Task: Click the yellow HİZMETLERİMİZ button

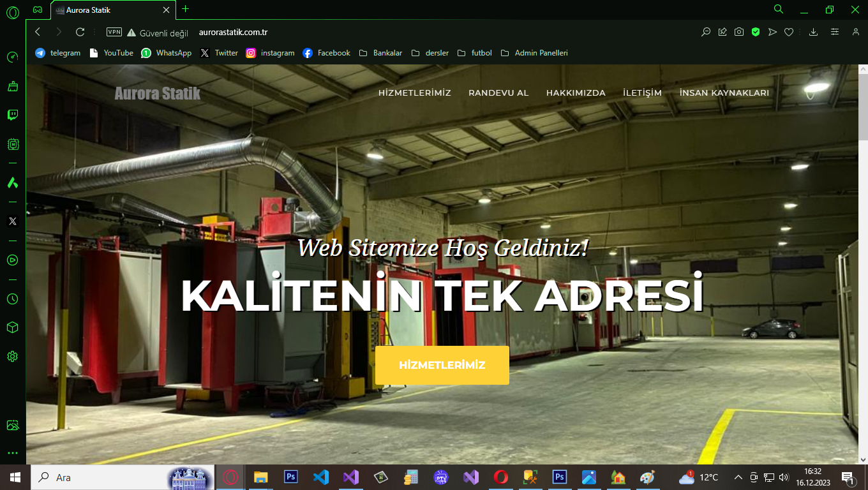Action: (x=442, y=365)
